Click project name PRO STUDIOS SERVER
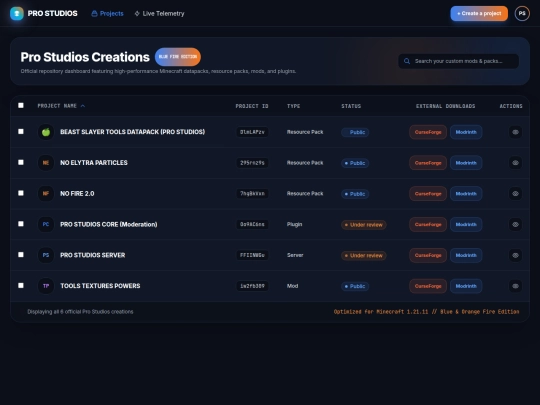The image size is (540, 405). pyautogui.click(x=93, y=255)
